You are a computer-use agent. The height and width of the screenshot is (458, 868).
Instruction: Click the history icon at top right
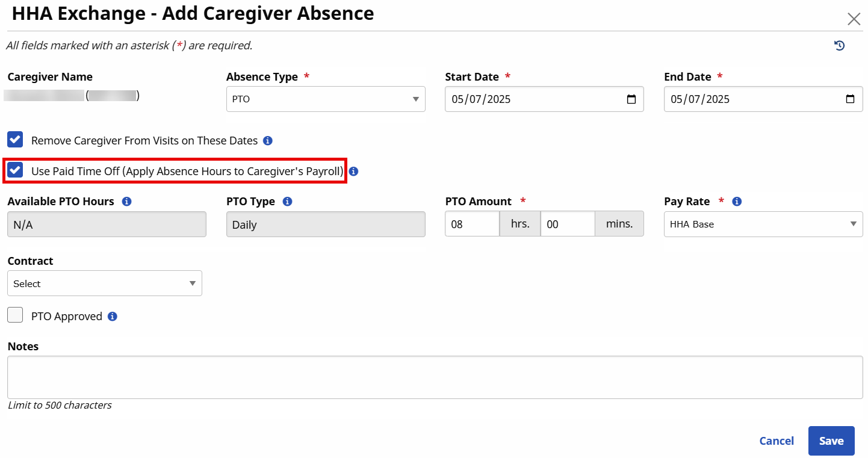839,46
